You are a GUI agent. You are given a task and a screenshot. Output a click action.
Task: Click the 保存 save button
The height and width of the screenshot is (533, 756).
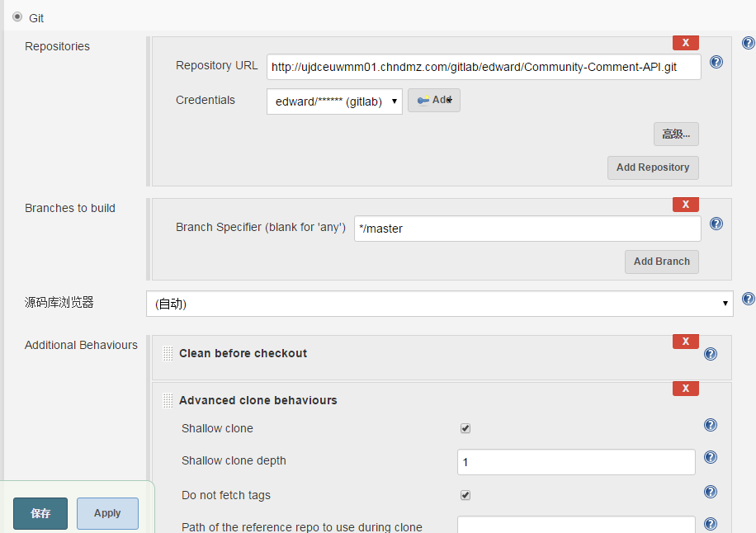40,514
